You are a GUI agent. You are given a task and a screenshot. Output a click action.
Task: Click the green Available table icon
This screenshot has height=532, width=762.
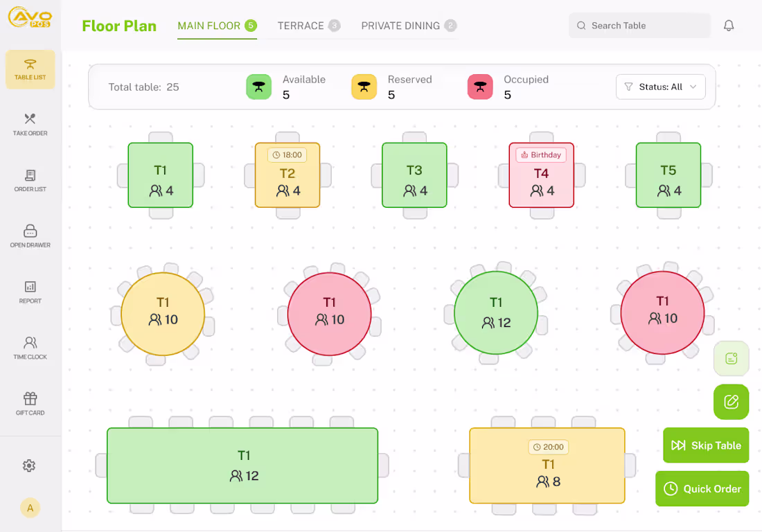coord(258,87)
